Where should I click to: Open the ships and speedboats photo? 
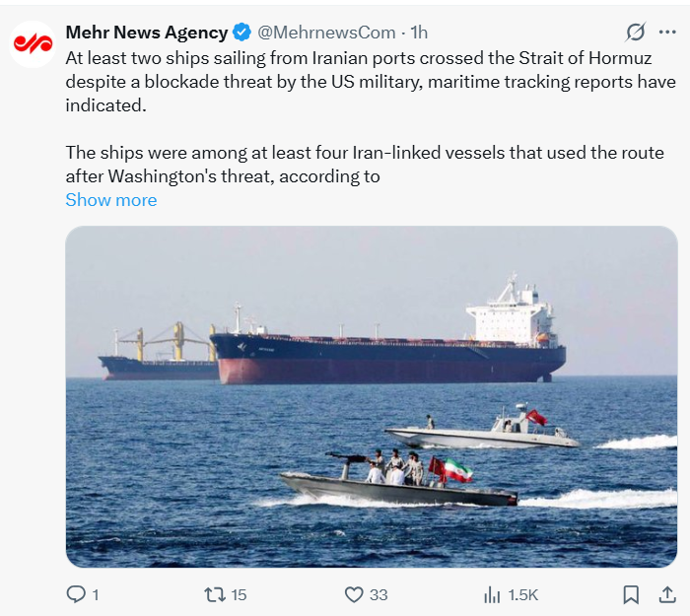(x=371, y=396)
